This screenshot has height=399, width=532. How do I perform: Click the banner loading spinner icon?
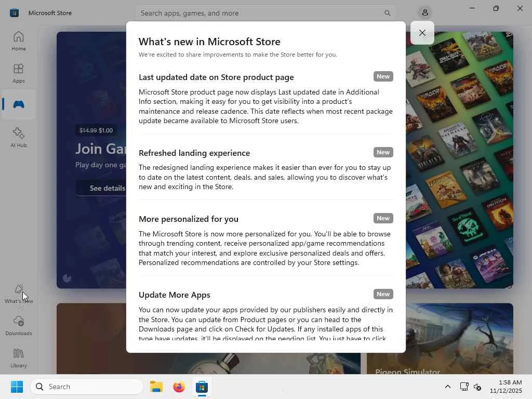click(67, 278)
